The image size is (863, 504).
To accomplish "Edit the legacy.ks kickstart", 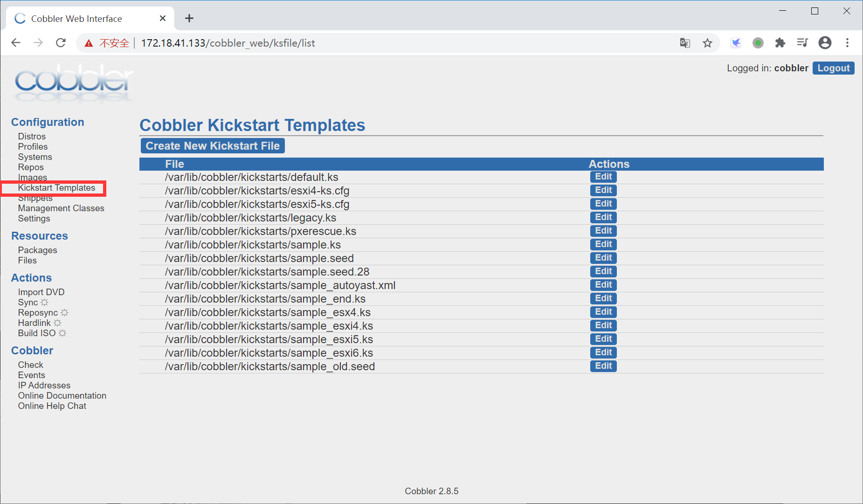I will pyautogui.click(x=603, y=217).
